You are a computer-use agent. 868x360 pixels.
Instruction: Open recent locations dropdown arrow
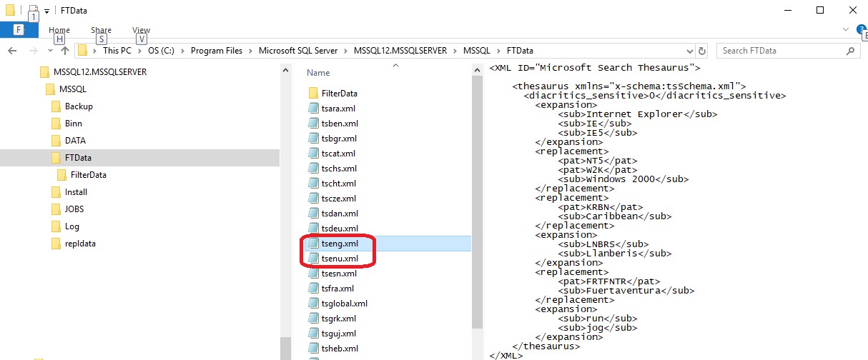pyautogui.click(x=50, y=51)
